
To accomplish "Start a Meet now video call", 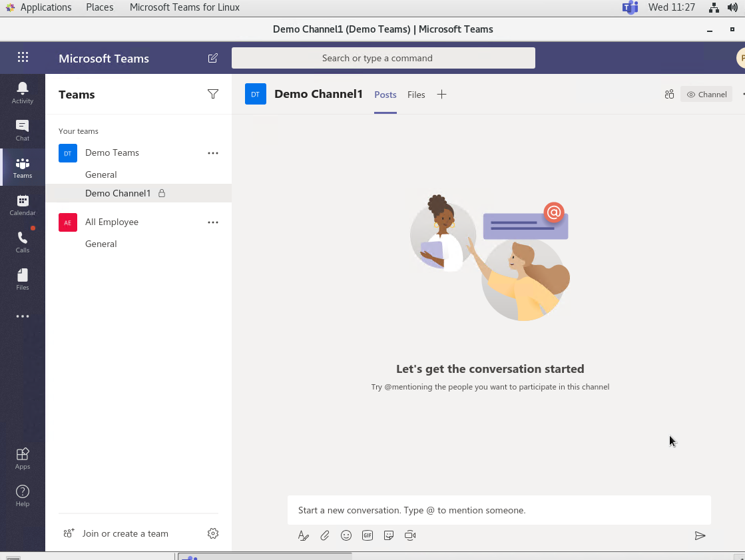I will [410, 536].
